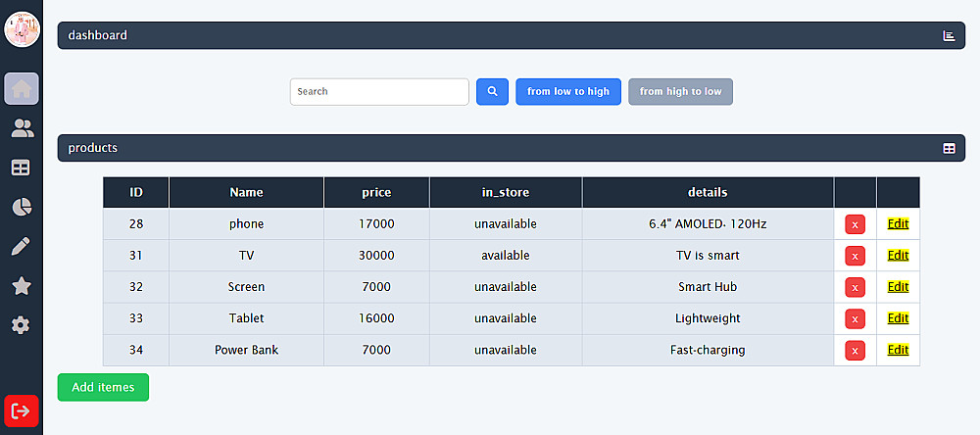Click the red logout icon
The width and height of the screenshot is (980, 435).
[22, 411]
